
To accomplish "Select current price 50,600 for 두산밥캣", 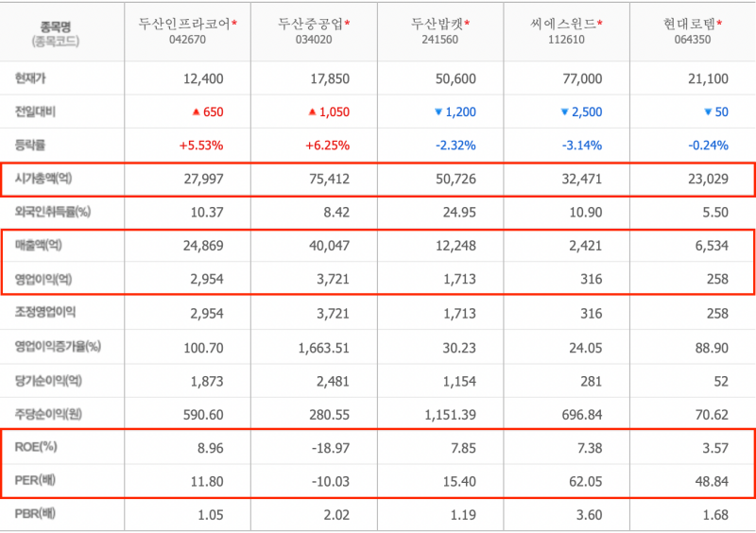I will (x=455, y=78).
